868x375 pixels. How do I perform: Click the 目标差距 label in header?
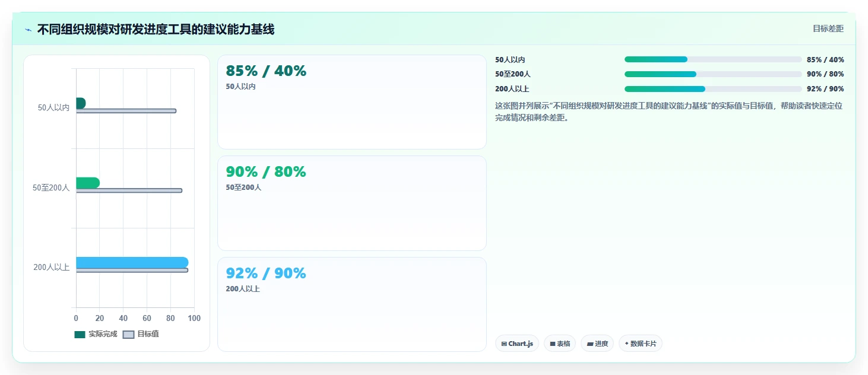(828, 28)
